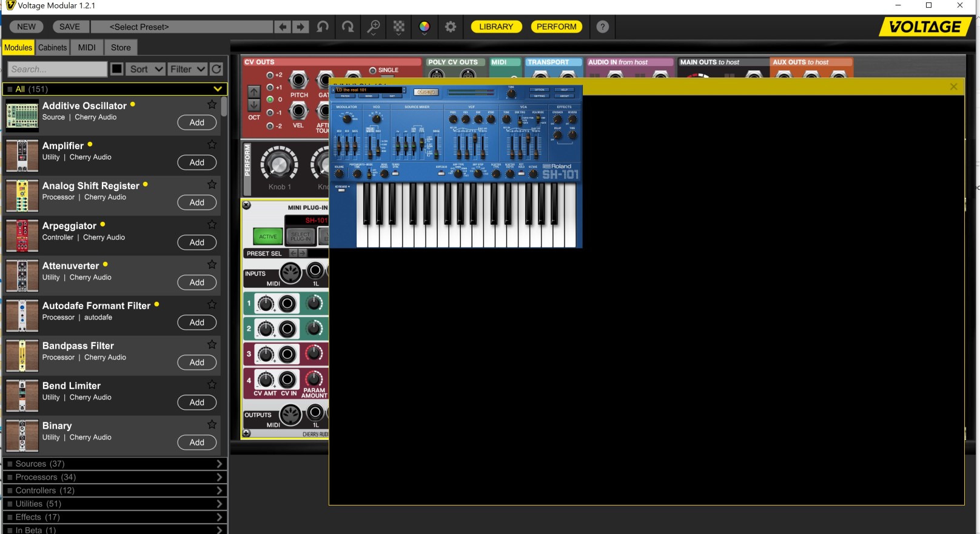980x534 pixels.
Task: Switch to the MIDI tab
Action: click(x=87, y=47)
